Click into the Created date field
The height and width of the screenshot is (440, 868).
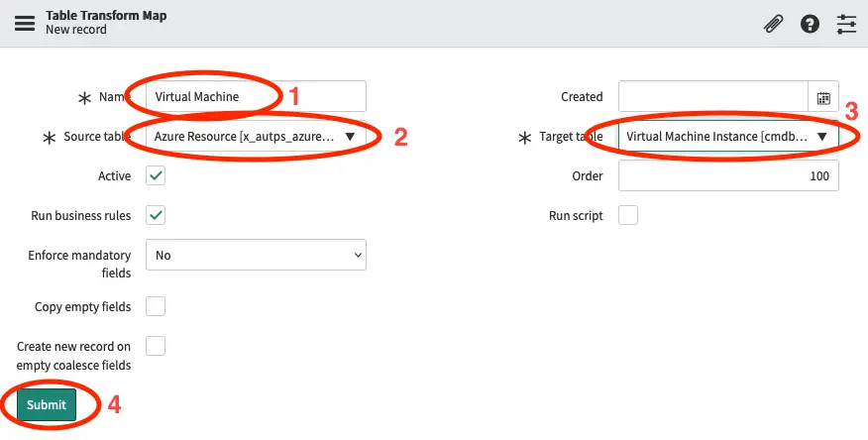pyautogui.click(x=713, y=97)
